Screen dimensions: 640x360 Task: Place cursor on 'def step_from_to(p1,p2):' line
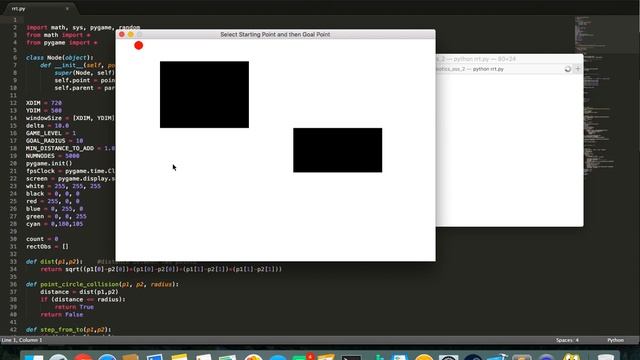[x=69, y=329]
